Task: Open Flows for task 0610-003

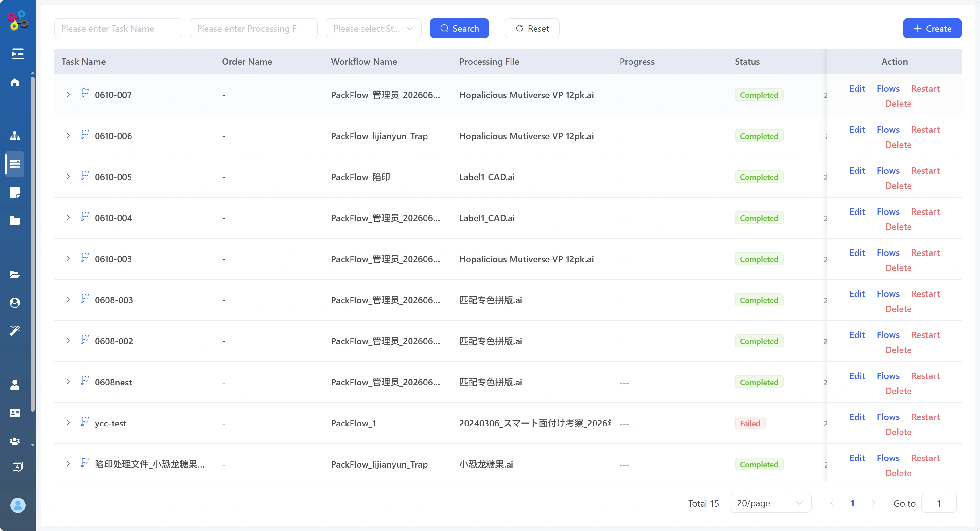Action: 888,253
